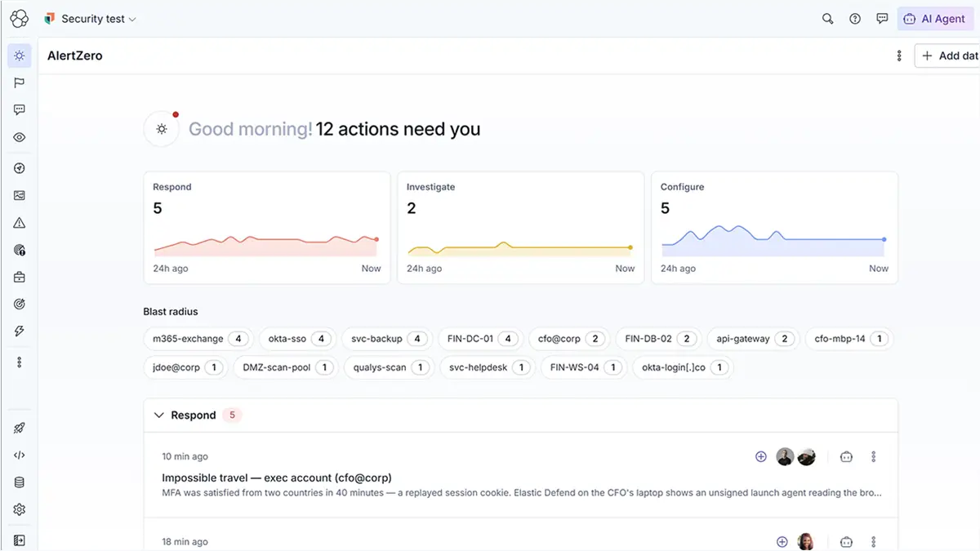The image size is (980, 551).
Task: Filter by svc-backup blast radius chip
Action: 385,339
